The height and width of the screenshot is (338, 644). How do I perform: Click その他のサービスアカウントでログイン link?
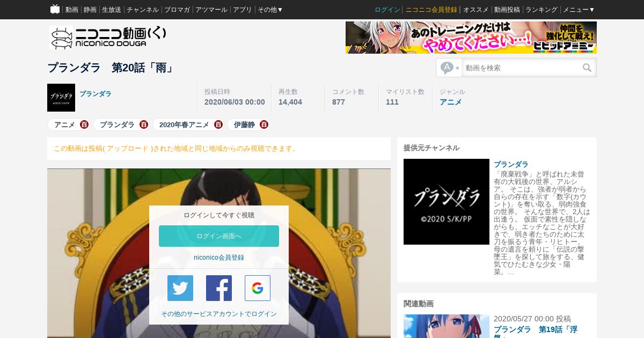219,314
